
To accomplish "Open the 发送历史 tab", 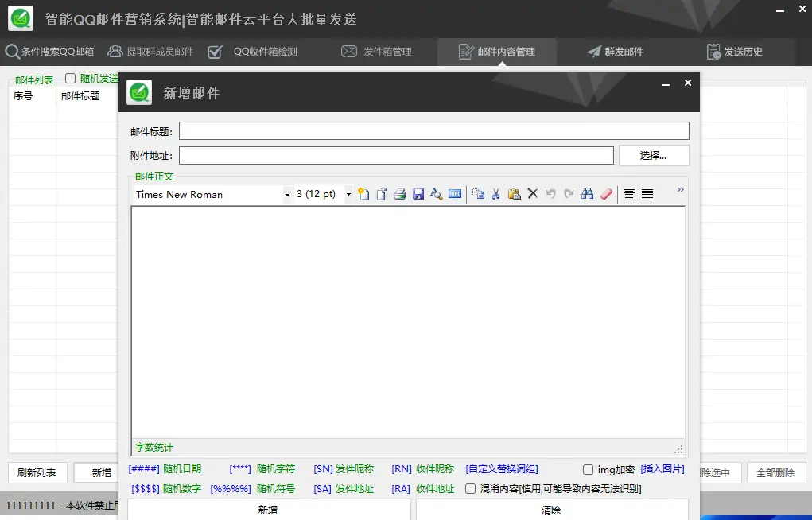I will pos(734,51).
